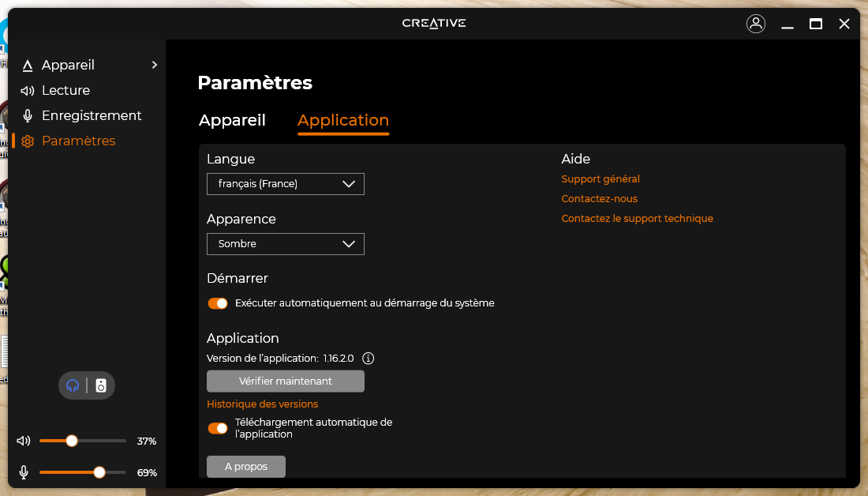Expand the Appareil sidebar chevron
The width and height of the screenshot is (868, 496).
155,65
